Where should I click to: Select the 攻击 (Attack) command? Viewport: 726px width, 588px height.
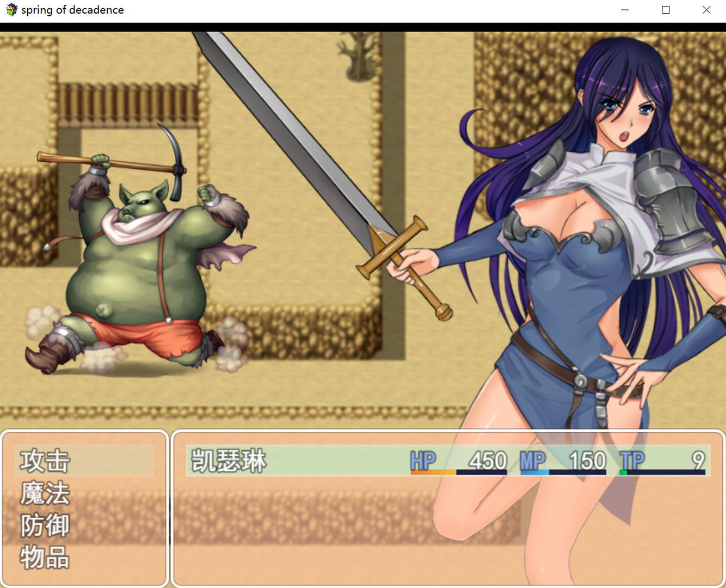46,461
